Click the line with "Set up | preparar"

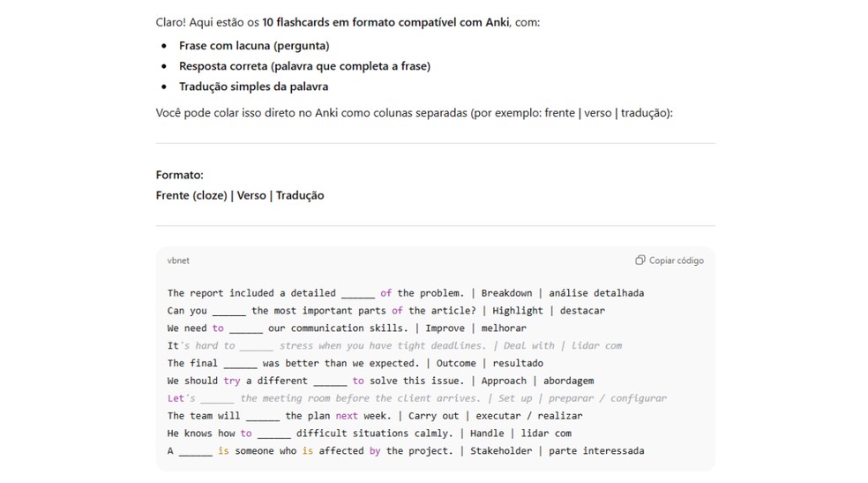pyautogui.click(x=416, y=398)
